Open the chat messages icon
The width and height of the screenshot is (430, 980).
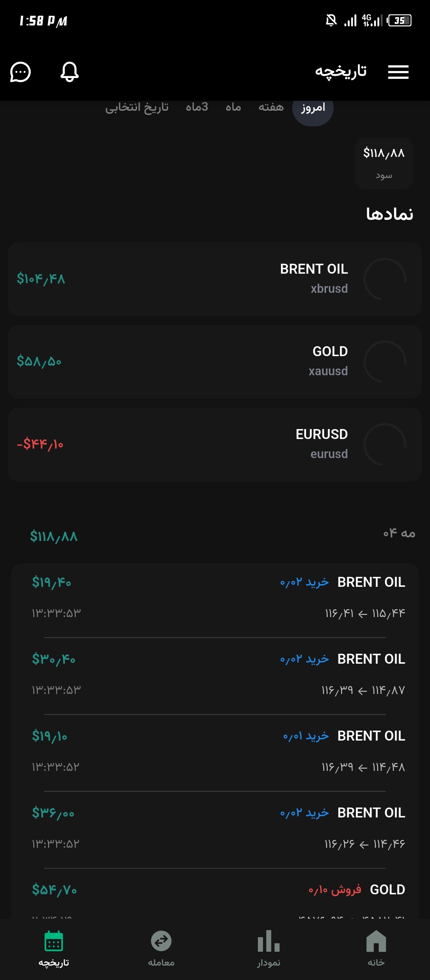20,72
